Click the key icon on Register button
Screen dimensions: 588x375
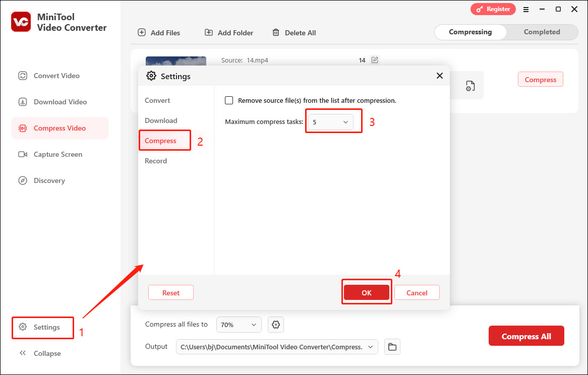tap(480, 10)
